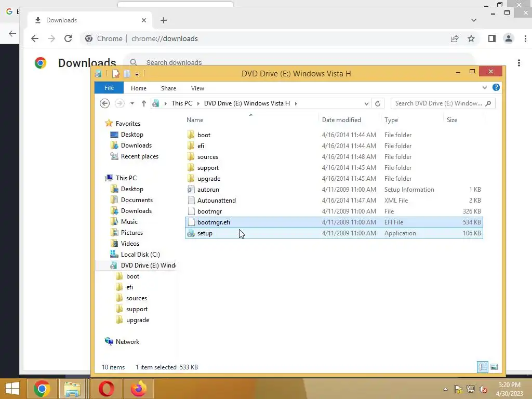The height and width of the screenshot is (399, 532).
Task: Sort files by Name column header
Action: 195,120
